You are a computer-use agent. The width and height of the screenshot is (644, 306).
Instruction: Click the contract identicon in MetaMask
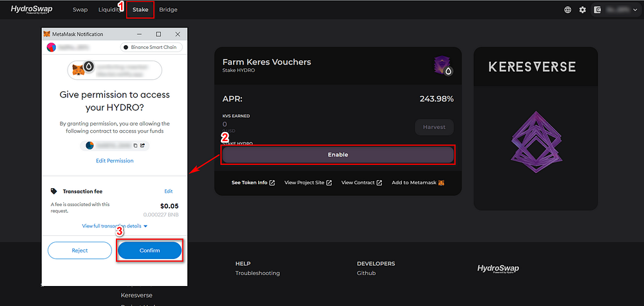tap(90, 146)
